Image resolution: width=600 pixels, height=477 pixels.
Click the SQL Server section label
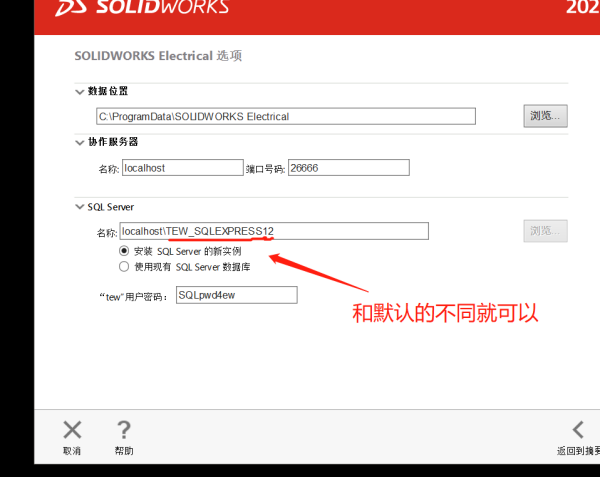[111, 207]
